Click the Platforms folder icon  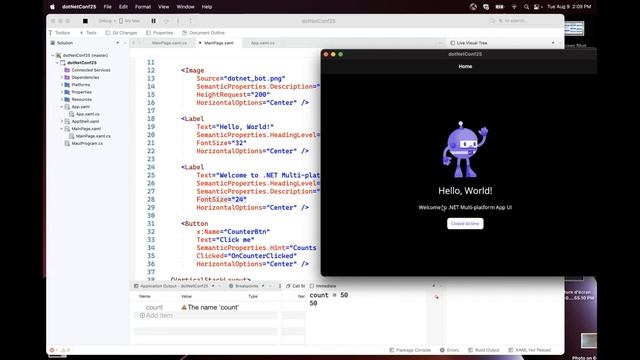click(x=67, y=85)
